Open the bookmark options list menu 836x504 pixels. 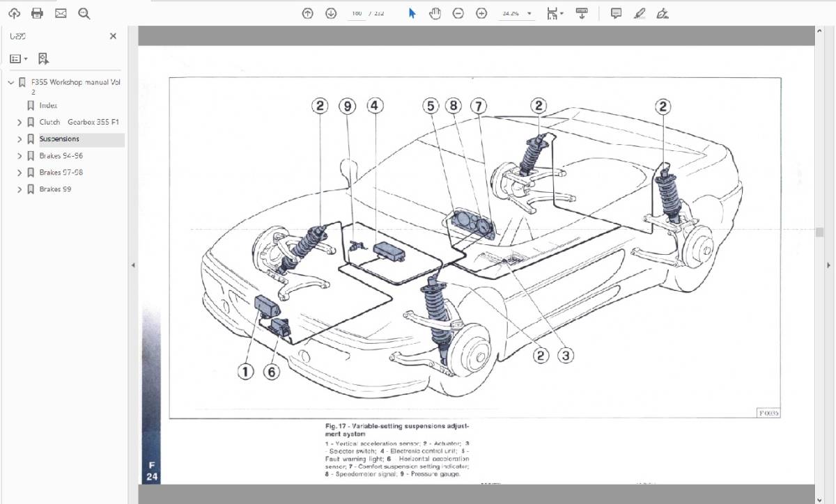click(x=19, y=59)
